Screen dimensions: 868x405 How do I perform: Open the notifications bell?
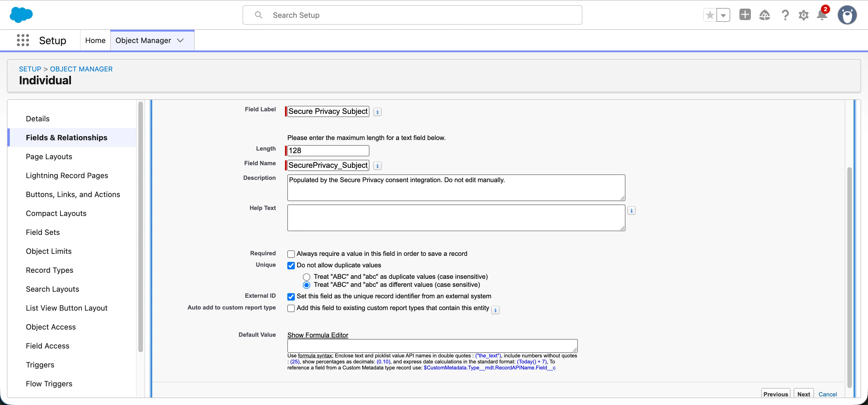click(x=822, y=15)
